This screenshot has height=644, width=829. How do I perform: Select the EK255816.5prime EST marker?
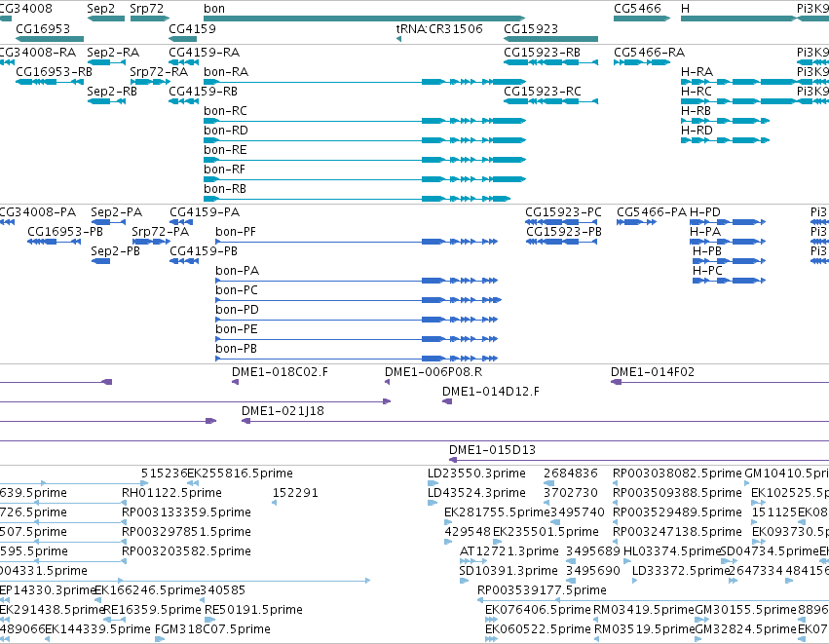point(193,483)
